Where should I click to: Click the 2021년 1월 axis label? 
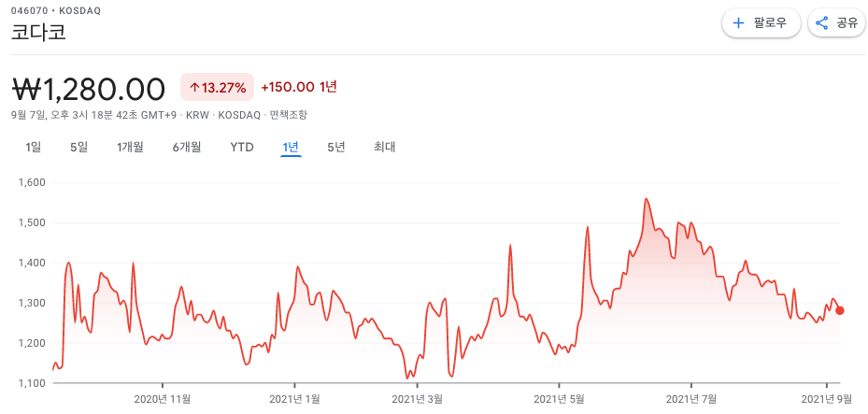click(x=295, y=398)
